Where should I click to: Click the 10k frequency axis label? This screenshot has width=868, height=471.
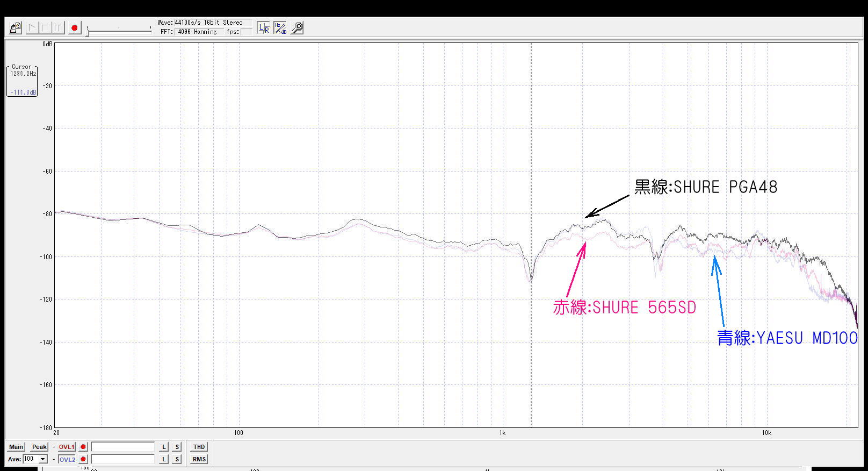point(766,433)
